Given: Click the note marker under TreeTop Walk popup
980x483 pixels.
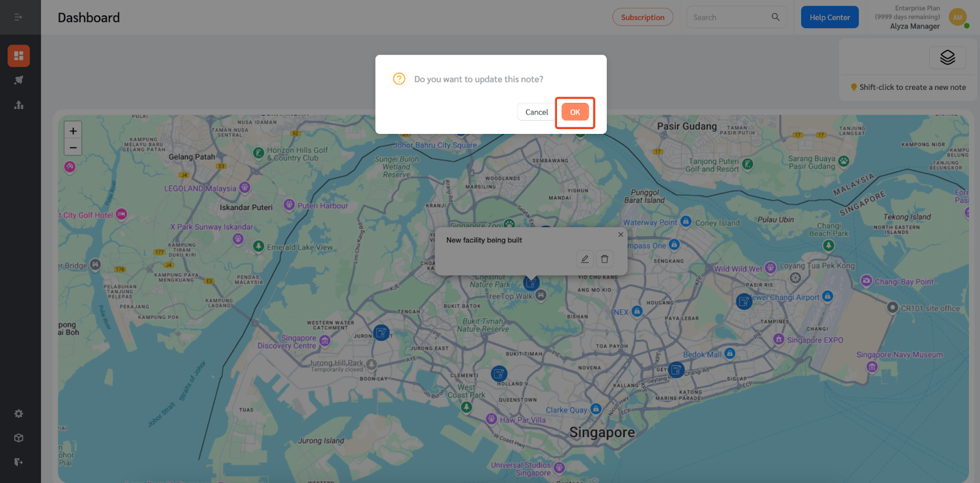Looking at the screenshot, I should click(x=531, y=283).
